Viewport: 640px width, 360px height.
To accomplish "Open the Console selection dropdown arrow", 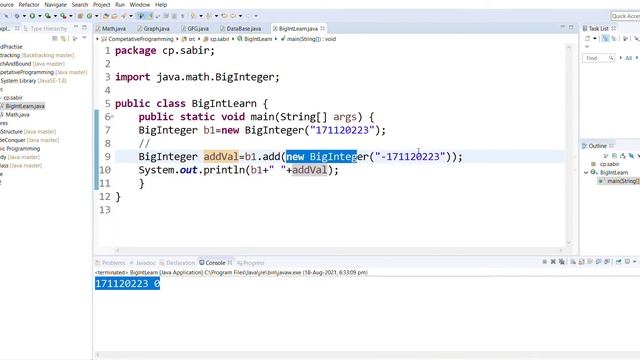I will (635, 262).
